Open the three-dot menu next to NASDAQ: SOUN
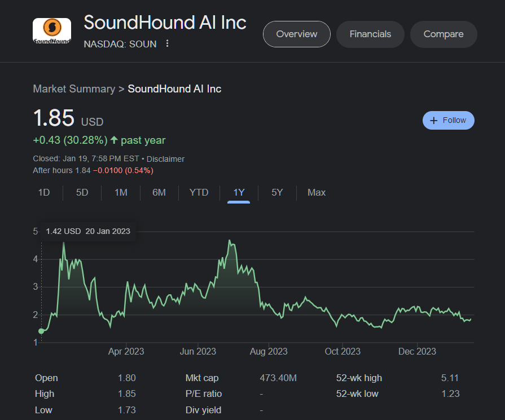This screenshot has width=505, height=420. 167,43
